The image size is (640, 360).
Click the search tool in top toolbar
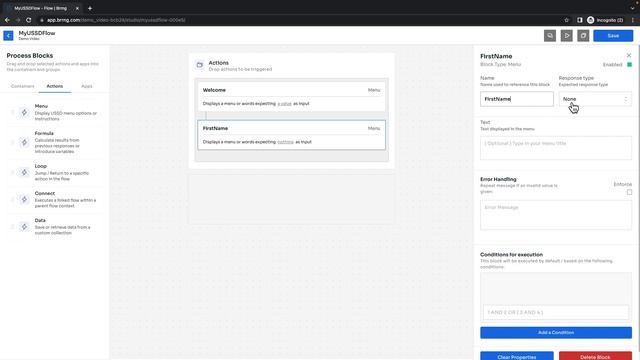tap(550, 36)
